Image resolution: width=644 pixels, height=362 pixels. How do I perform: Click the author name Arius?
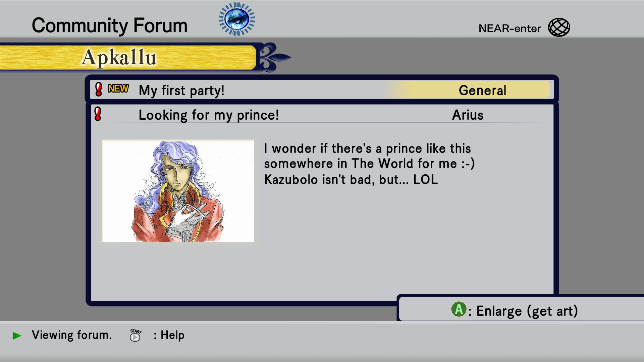[x=468, y=115]
